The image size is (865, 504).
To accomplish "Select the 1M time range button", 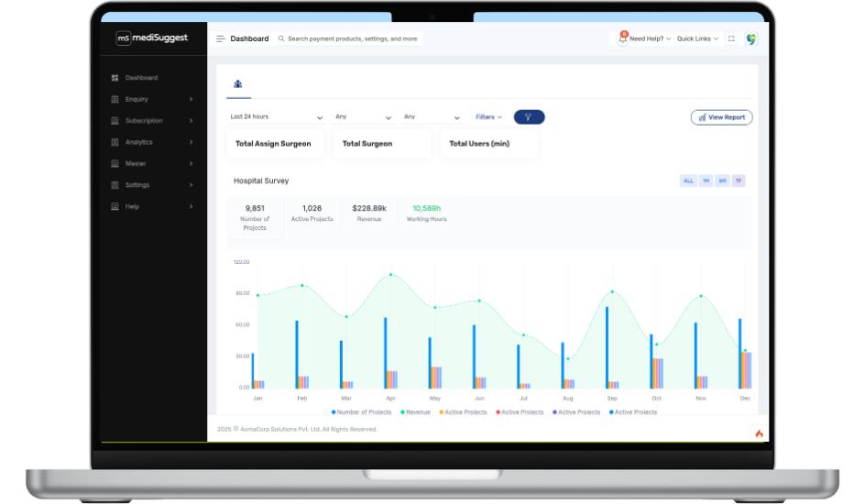I will click(706, 181).
